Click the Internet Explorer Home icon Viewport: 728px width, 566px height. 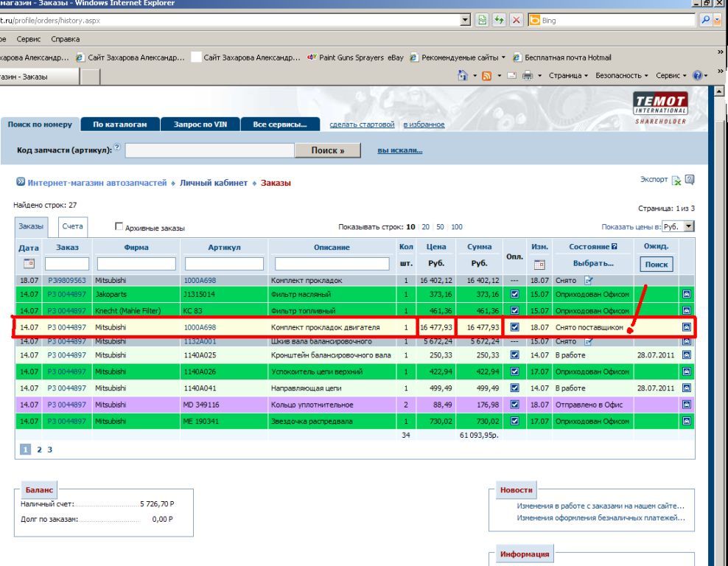point(463,76)
